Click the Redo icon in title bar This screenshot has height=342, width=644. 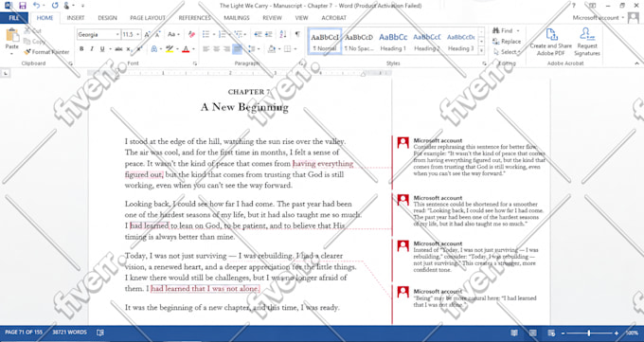point(55,6)
